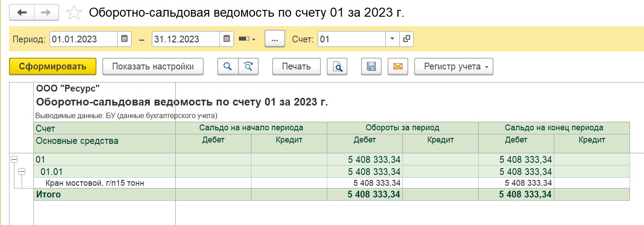This screenshot has width=644, height=225.
Task: Click the Сформировать button
Action: (x=53, y=66)
